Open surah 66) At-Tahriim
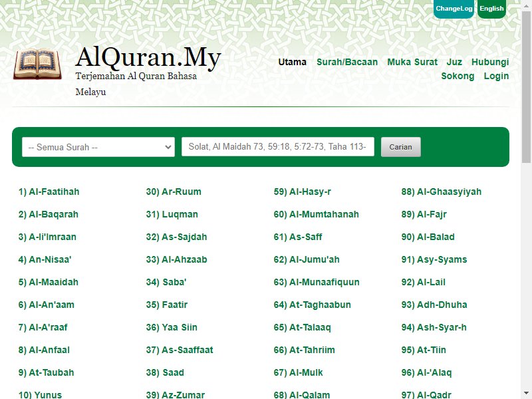Viewport: 532px width, 399px height. pos(304,350)
